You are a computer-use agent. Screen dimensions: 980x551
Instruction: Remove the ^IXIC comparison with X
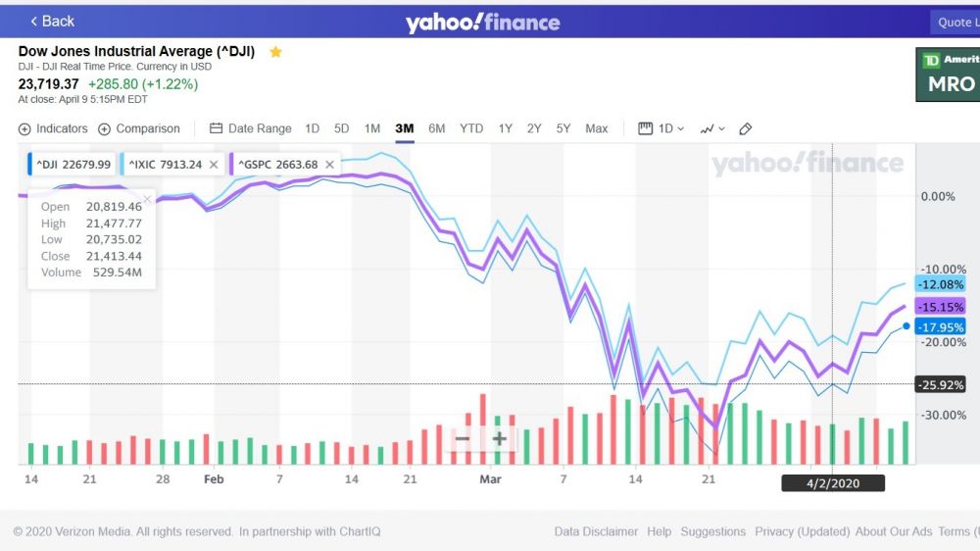214,165
